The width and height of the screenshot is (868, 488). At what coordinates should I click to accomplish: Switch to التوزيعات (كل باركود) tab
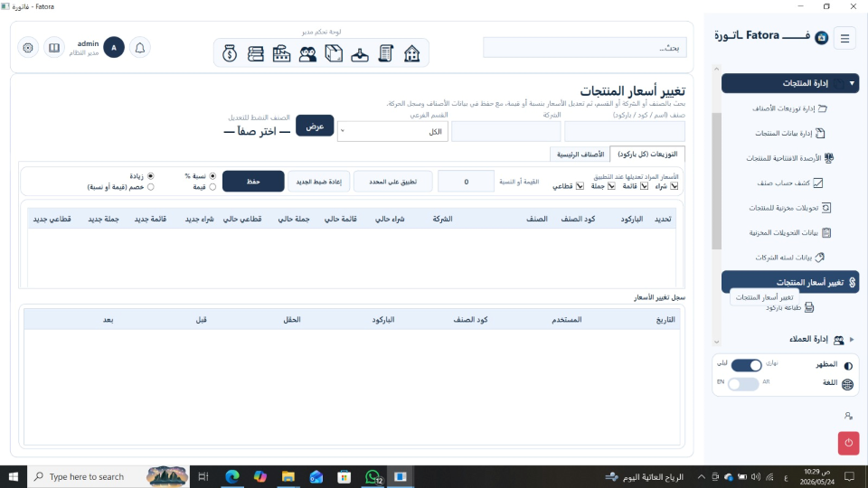(x=647, y=155)
